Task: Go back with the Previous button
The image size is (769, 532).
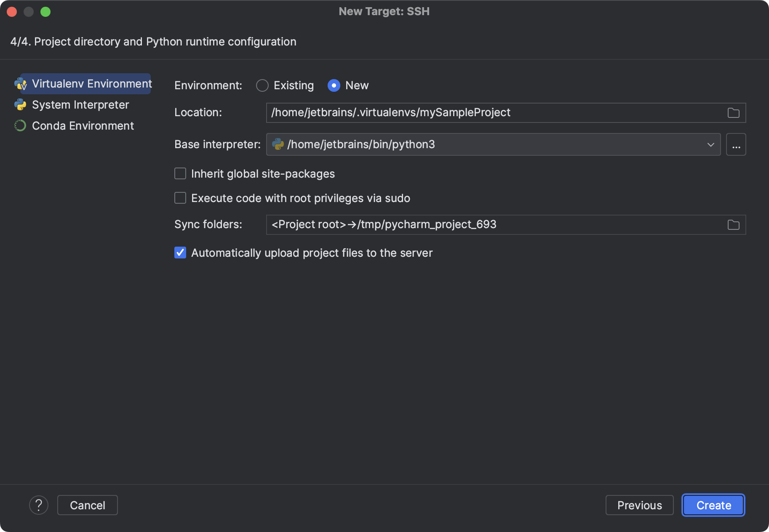Action: tap(639, 505)
